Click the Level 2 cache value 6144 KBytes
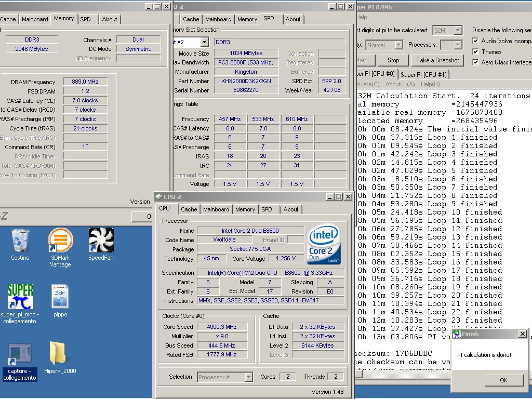The image size is (532, 399). coord(317,345)
